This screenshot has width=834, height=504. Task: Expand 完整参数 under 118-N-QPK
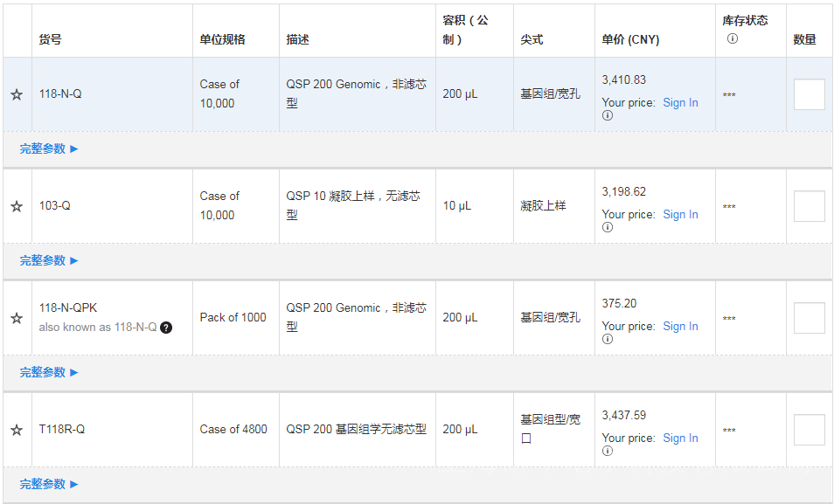click(49, 372)
